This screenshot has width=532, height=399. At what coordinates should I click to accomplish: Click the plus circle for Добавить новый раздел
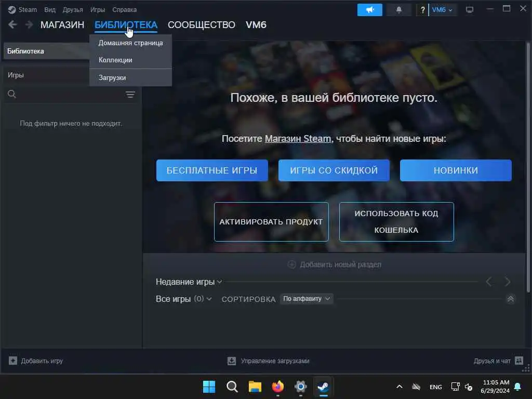(x=292, y=264)
